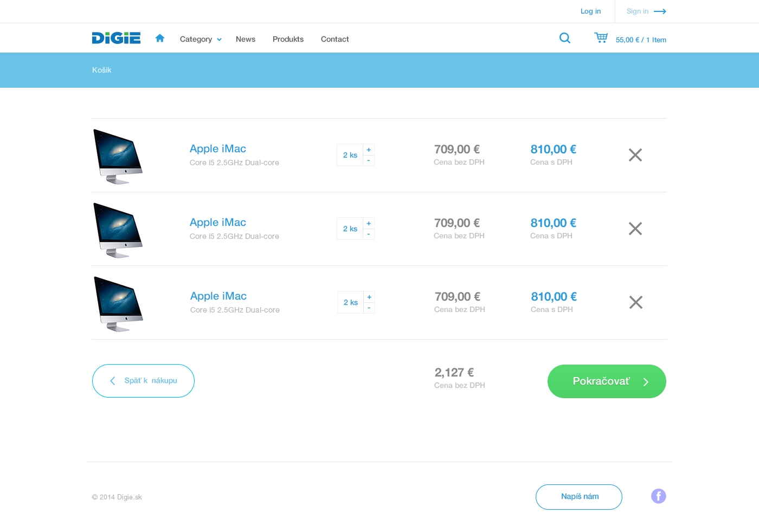Increase quantity of first iMac row
This screenshot has width=759, height=532.
(x=369, y=150)
